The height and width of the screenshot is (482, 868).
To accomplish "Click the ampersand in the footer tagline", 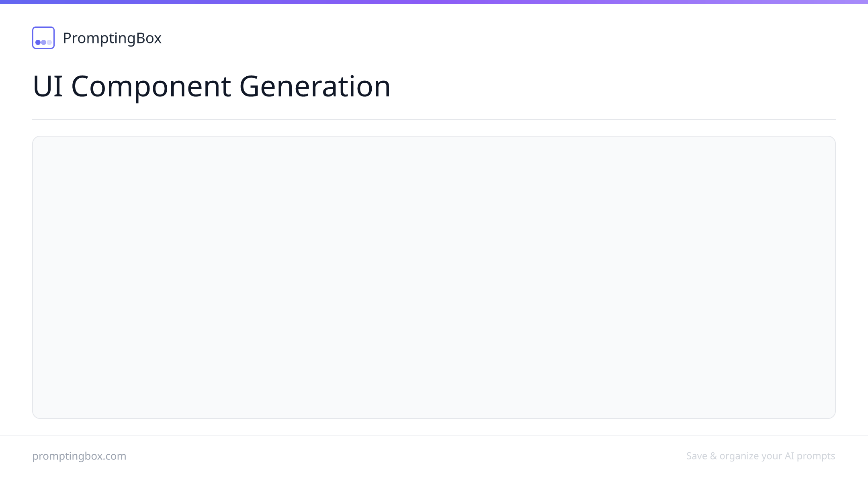I will pyautogui.click(x=713, y=456).
